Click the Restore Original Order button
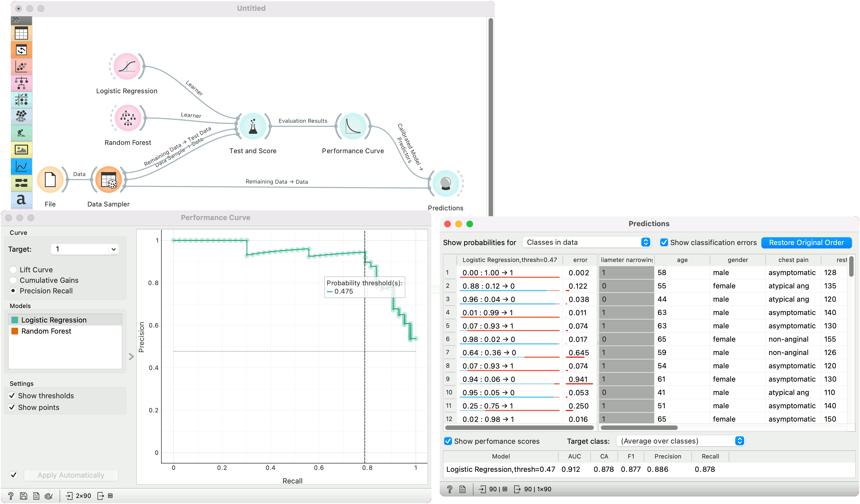Screen dimensions: 860x504 [x=806, y=243]
